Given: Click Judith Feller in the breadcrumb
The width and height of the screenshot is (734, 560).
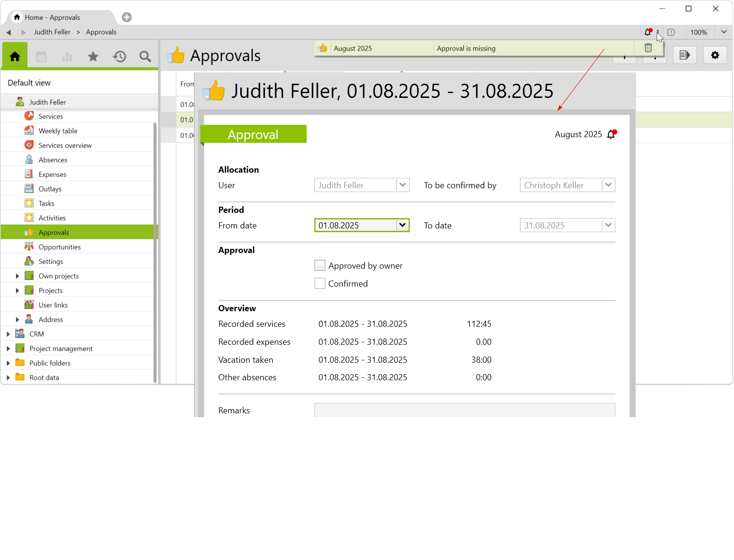Looking at the screenshot, I should (52, 32).
